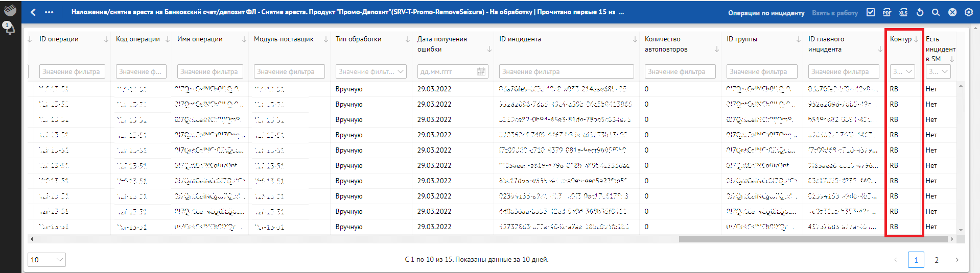Sort by the ID инцидента column arrow
Viewport: 980px width, 273px height.
click(635, 39)
